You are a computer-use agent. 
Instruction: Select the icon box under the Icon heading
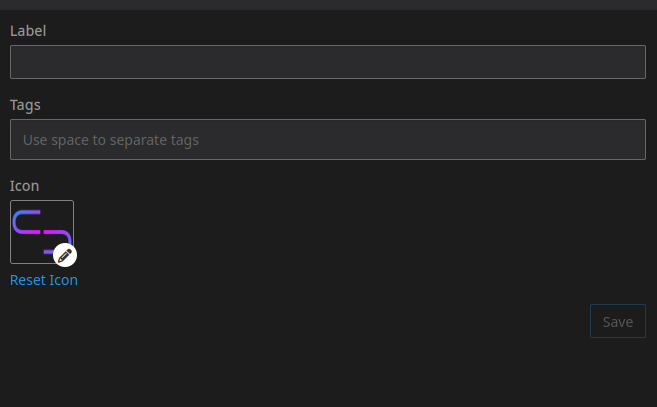(41, 231)
